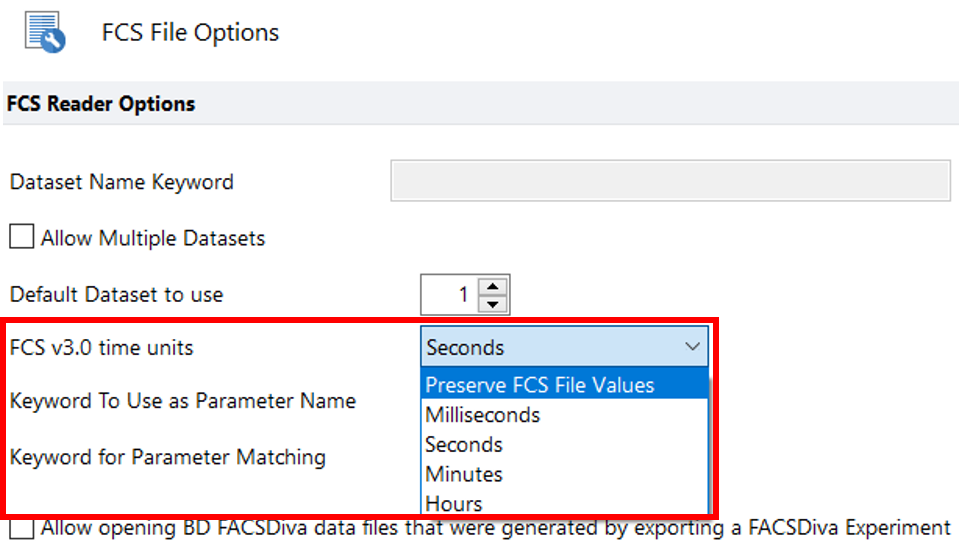The width and height of the screenshot is (959, 555).
Task: Click the Keyword for Parameter Matching label
Action: pyautogui.click(x=167, y=457)
